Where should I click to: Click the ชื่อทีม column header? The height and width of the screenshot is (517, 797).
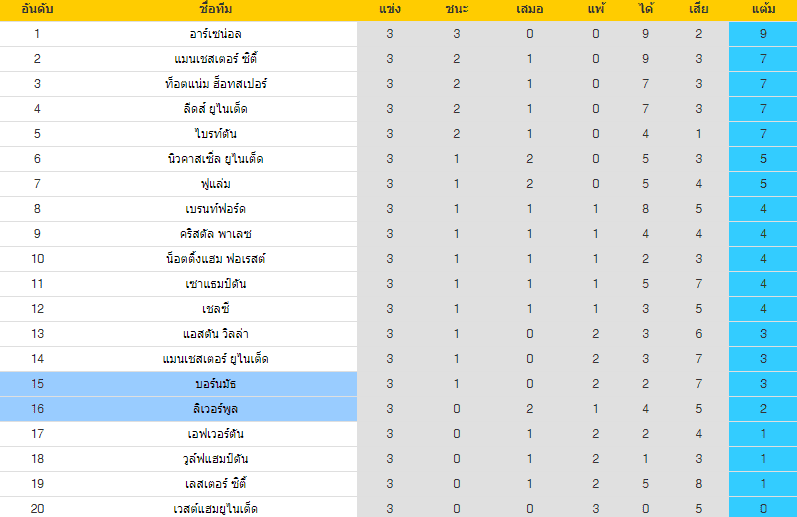click(x=216, y=9)
